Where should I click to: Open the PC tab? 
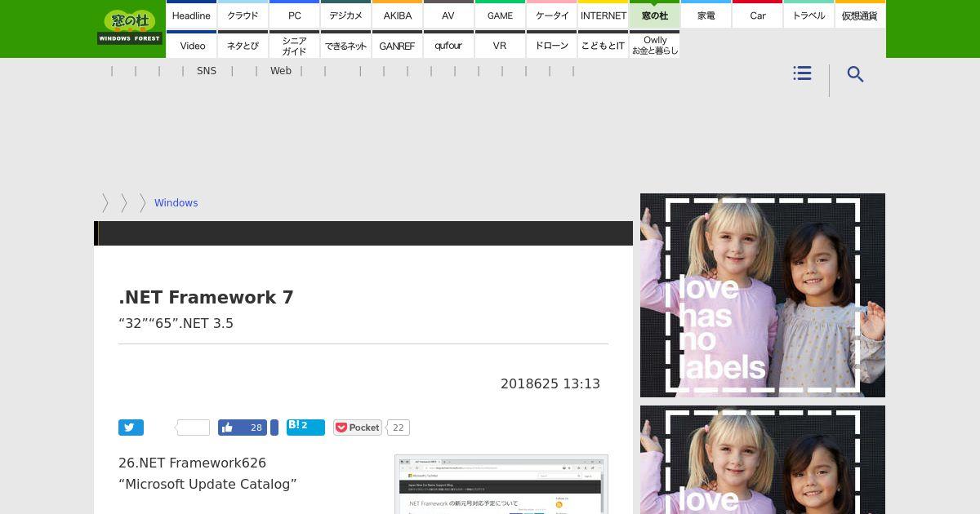point(294,15)
